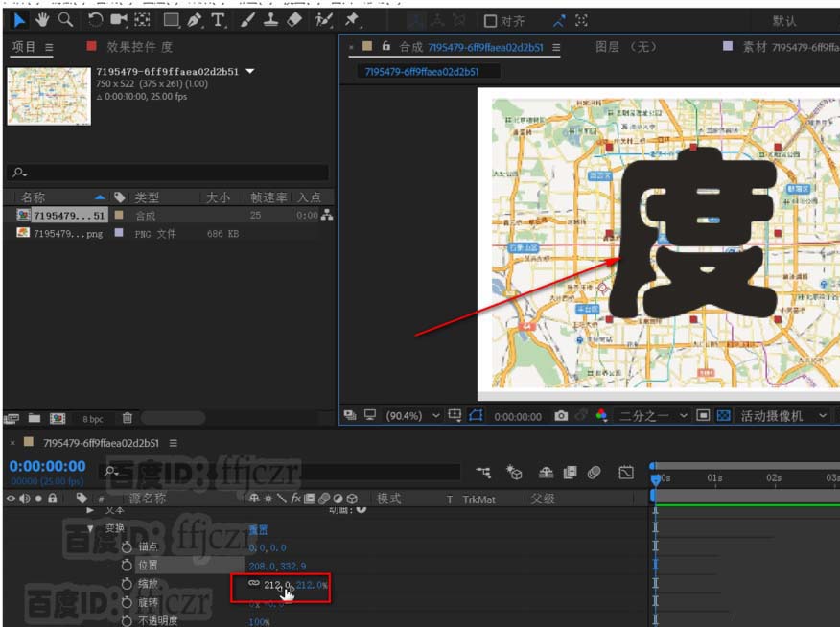
Task: Open the magnification 90.4% dropdown
Action: click(x=412, y=416)
